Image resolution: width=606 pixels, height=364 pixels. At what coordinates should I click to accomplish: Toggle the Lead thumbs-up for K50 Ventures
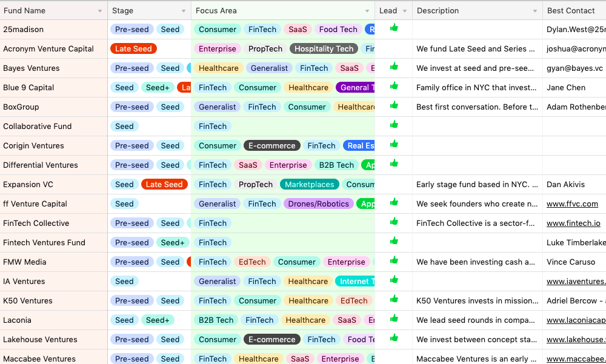(394, 299)
